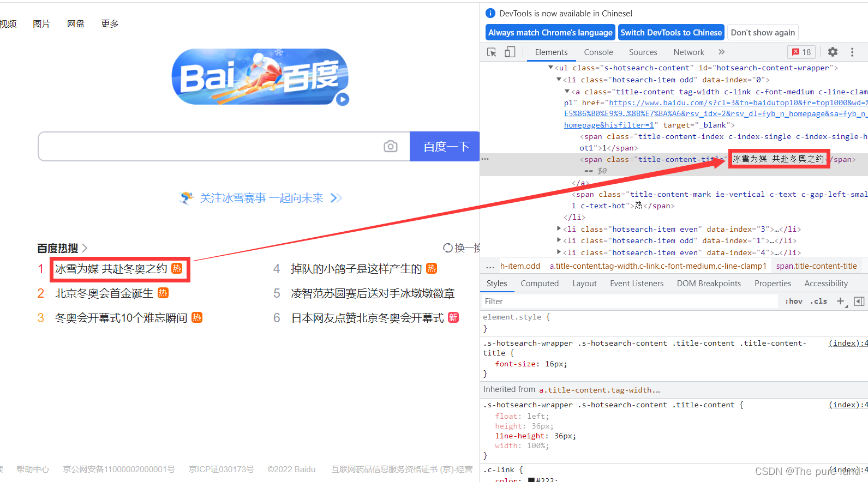Collapse the a title-content anchor node
This screenshot has height=482, width=868.
tap(567, 92)
